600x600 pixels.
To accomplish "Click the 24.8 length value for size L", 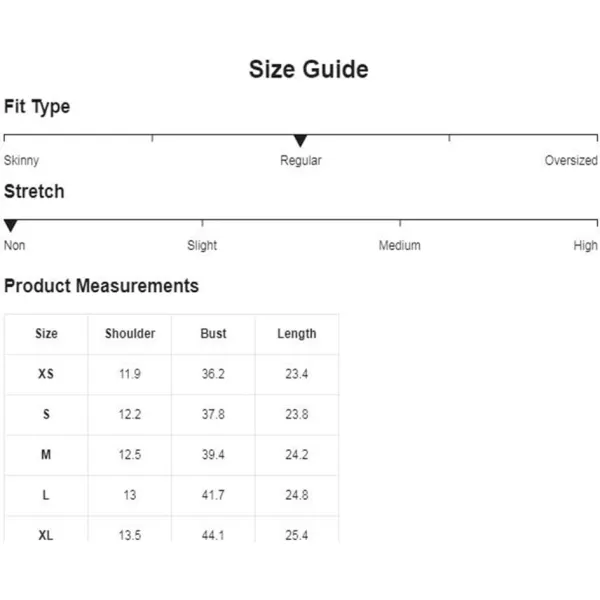I will click(297, 495).
